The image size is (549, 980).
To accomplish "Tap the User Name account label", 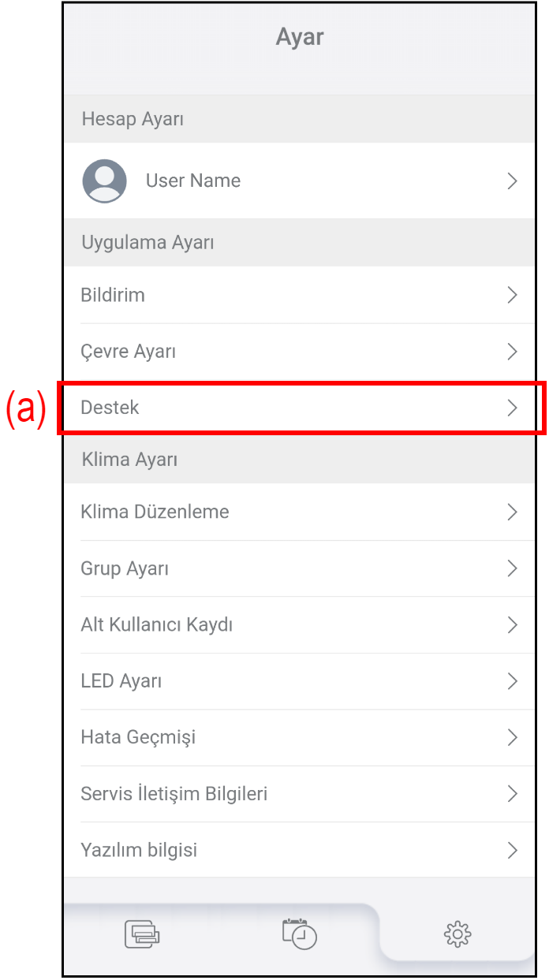I will (x=193, y=181).
